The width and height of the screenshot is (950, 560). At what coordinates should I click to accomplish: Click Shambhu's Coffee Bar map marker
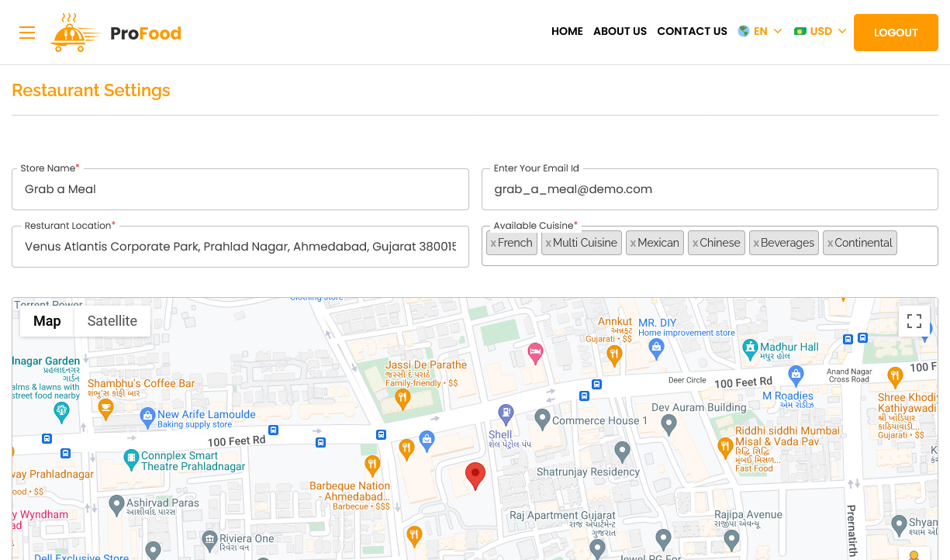[x=105, y=410]
